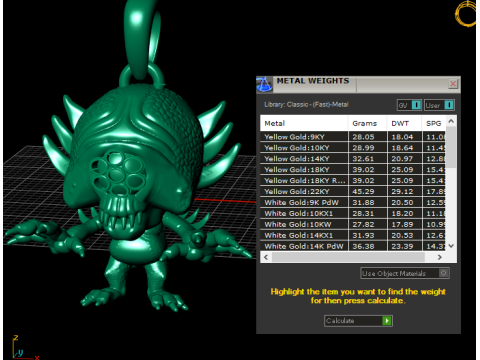Toggle Use Object Materials option
This screenshot has height=360, width=480.
pyautogui.click(x=405, y=273)
